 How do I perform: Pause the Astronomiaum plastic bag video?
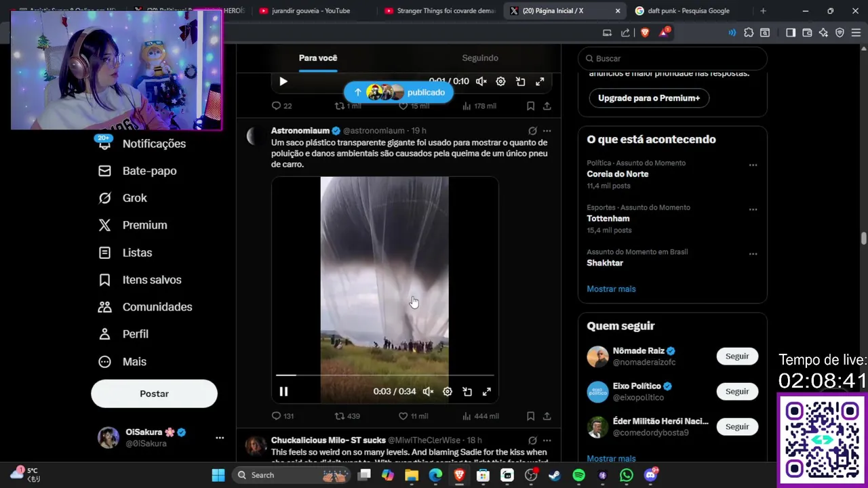(283, 391)
